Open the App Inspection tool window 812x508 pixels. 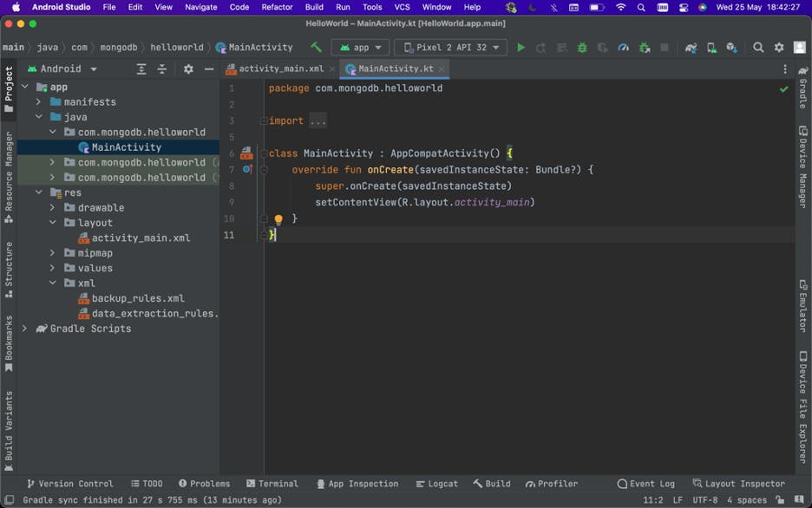point(357,484)
